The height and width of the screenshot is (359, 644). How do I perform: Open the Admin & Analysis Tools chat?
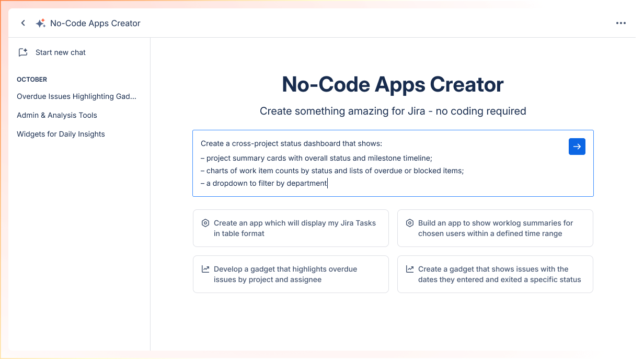57,115
